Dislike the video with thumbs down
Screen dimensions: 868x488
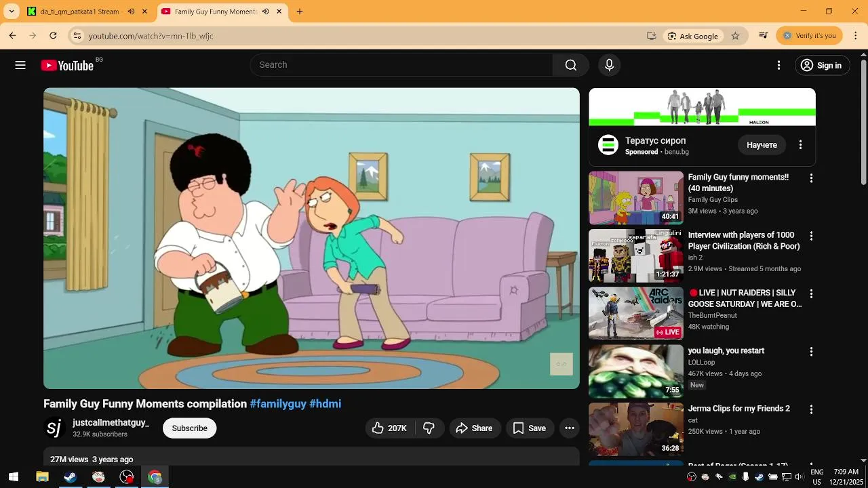(x=429, y=428)
